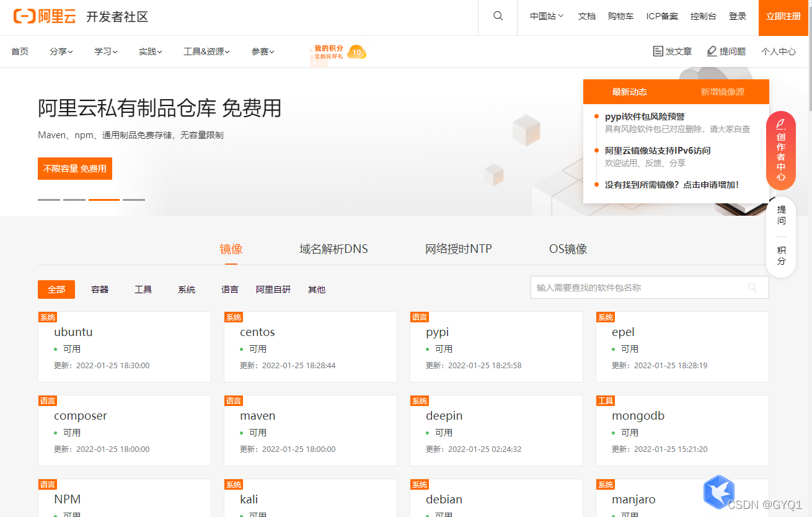Filter mirrors by 语言 category button
Image resolution: width=812 pixels, height=517 pixels.
(x=230, y=289)
